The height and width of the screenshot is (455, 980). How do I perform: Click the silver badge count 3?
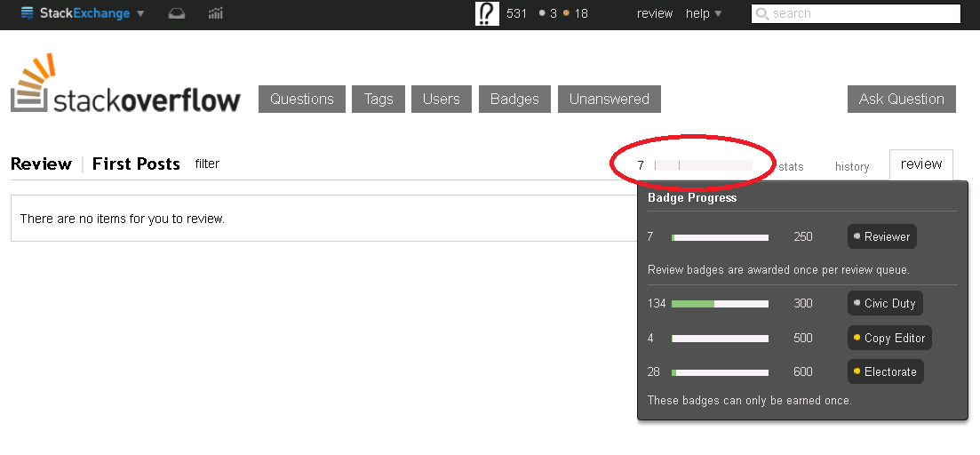[548, 13]
